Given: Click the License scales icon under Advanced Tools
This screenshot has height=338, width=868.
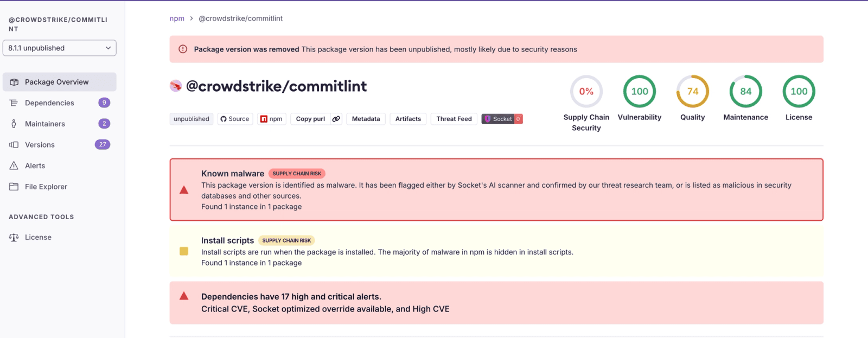Looking at the screenshot, I should coord(14,238).
